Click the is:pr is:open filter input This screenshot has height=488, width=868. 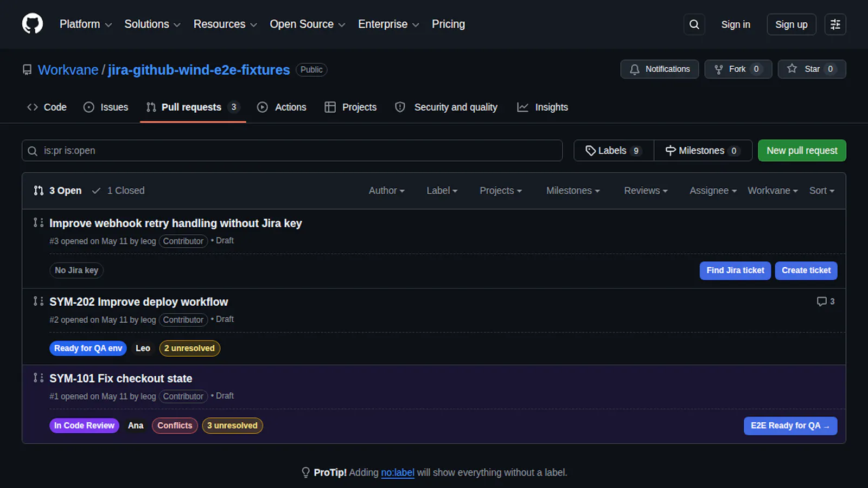292,151
